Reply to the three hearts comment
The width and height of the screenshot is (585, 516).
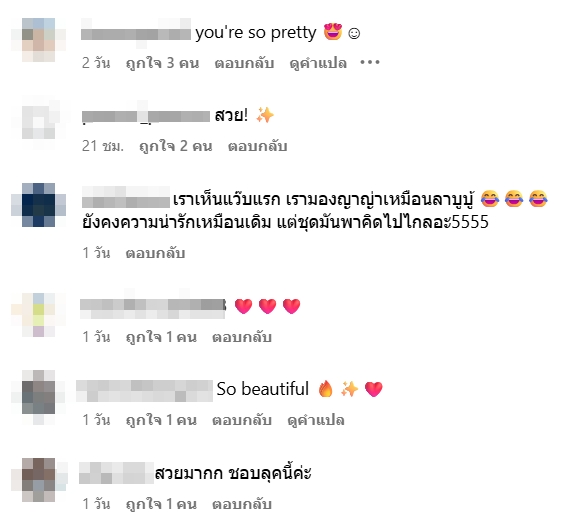coord(242,337)
